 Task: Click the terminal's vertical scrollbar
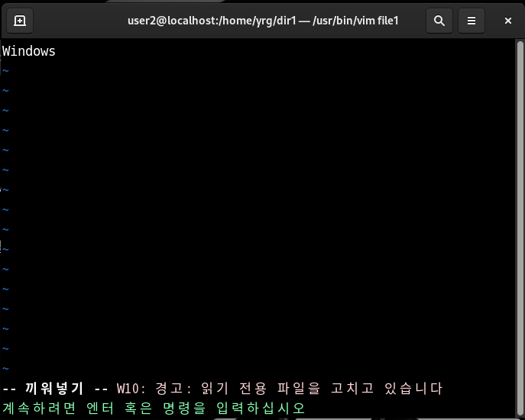point(520,228)
